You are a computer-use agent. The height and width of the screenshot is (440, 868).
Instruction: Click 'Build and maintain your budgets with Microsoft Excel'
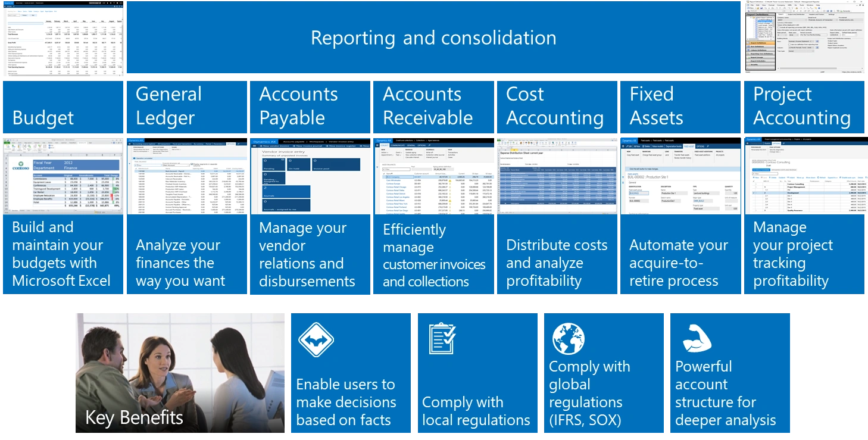61,254
